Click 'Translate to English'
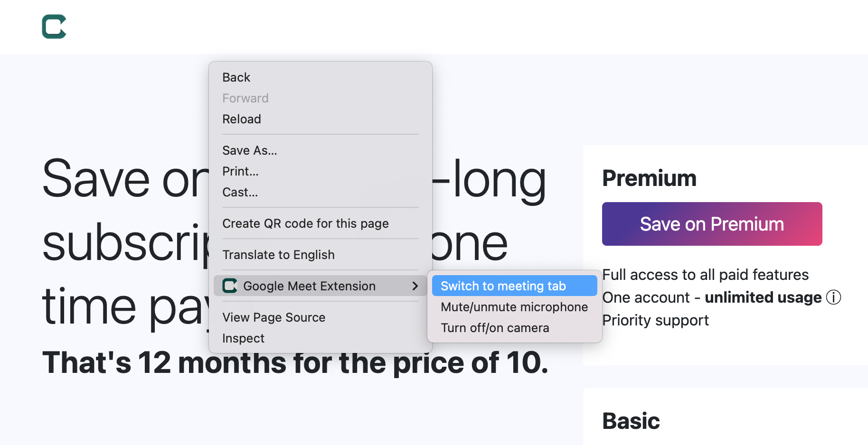Image resolution: width=868 pixels, height=445 pixels. pyautogui.click(x=278, y=255)
